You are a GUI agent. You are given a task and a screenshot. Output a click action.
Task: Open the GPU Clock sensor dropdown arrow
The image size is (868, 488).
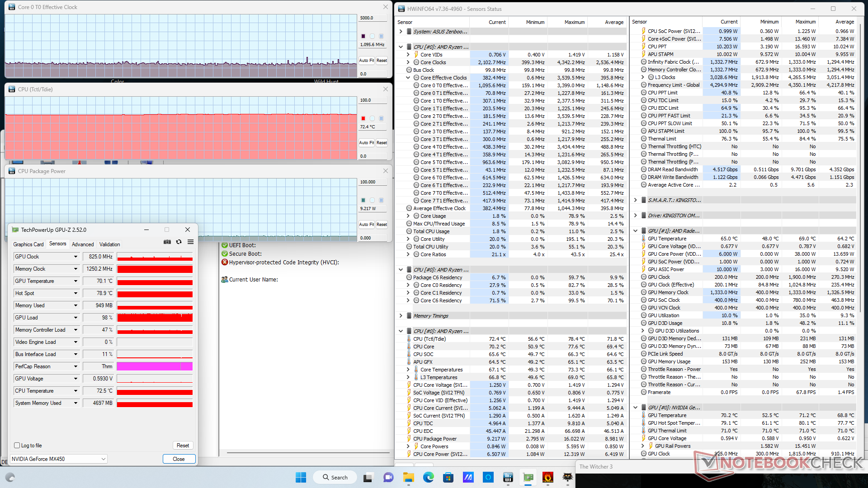pyautogui.click(x=75, y=257)
